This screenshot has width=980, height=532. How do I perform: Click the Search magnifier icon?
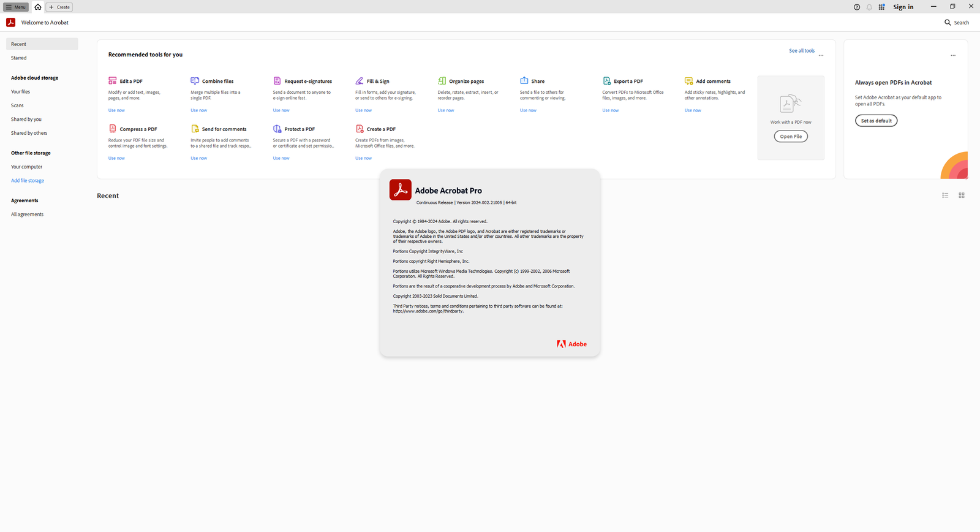click(x=948, y=23)
